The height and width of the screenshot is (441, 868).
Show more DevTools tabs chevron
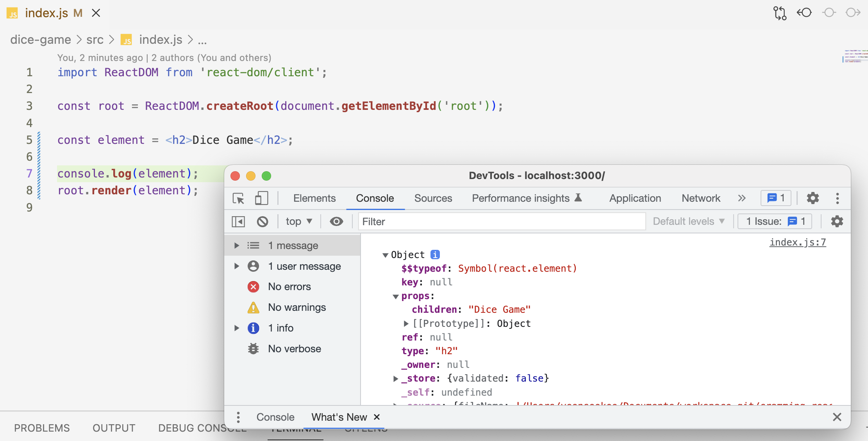point(741,198)
